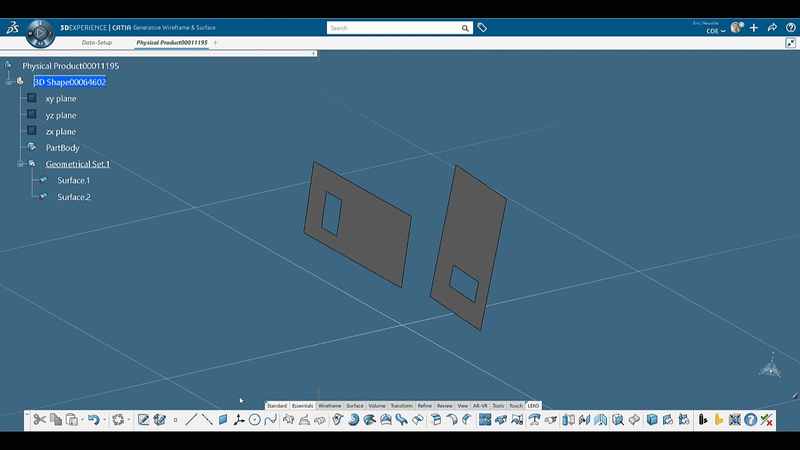Viewport: 800px width, 450px height.
Task: Open the Essentials toolbar tab
Action: coord(303,406)
